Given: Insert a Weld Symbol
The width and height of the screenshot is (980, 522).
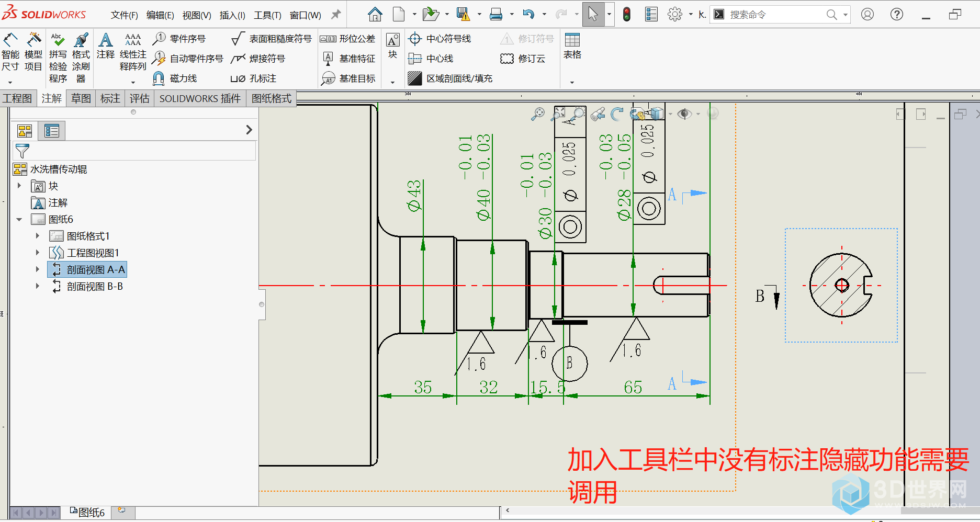Looking at the screenshot, I should pos(258,59).
